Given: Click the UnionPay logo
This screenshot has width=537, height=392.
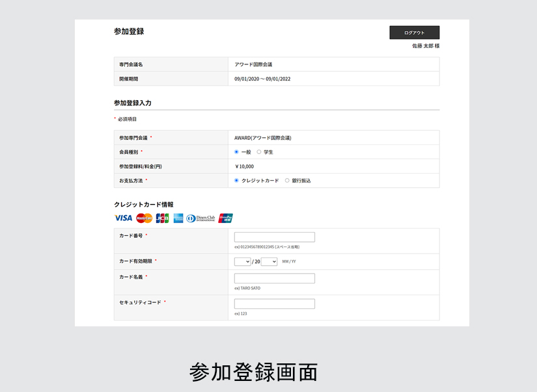Looking at the screenshot, I should [226, 218].
